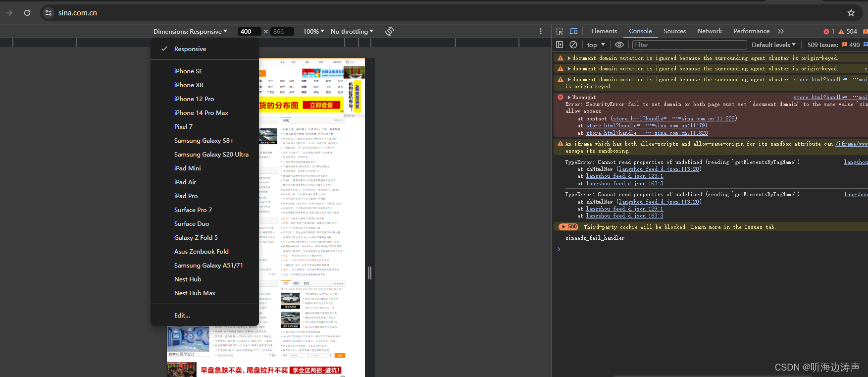868x377 pixels.
Task: Pick Samsung Galaxy A51/71 device
Action: pos(204,266)
